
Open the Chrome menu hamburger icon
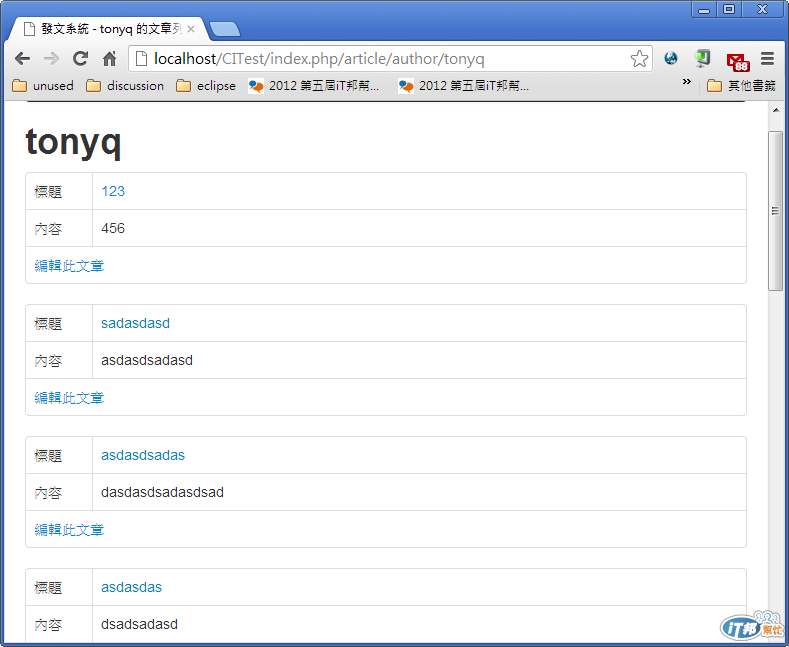[x=767, y=59]
